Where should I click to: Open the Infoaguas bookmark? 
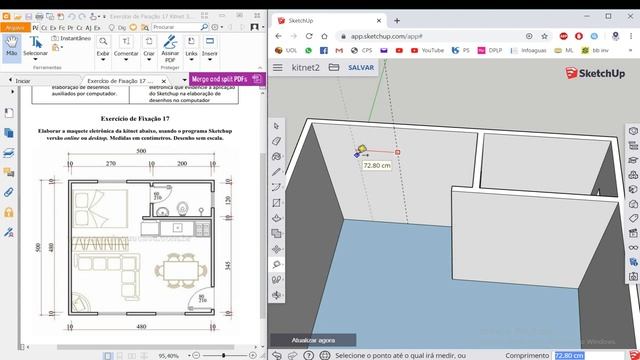pos(529,50)
